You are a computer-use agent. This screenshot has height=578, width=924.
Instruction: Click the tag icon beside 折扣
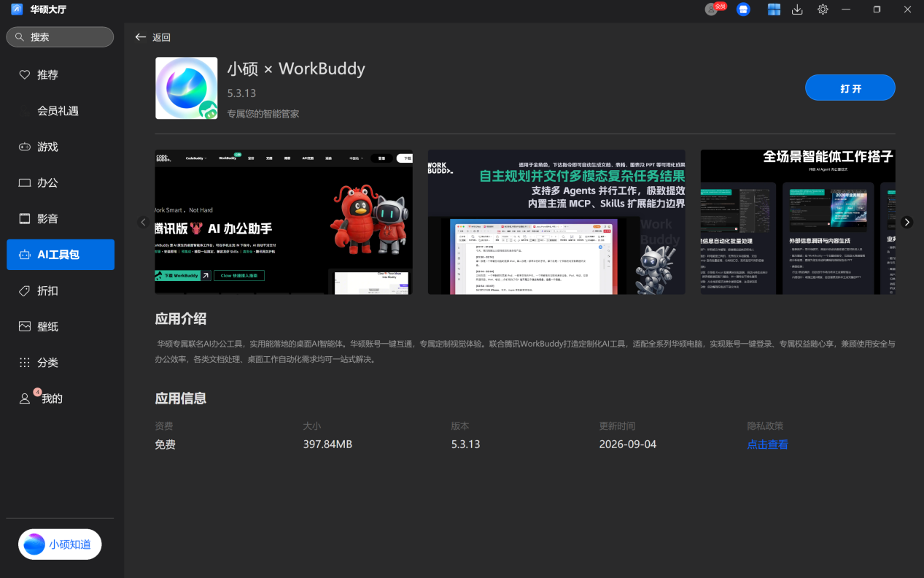24,290
